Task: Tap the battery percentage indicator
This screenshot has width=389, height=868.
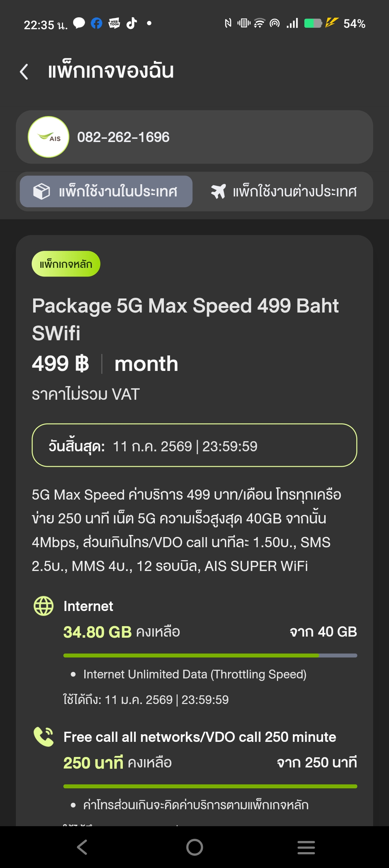Action: pyautogui.click(x=354, y=24)
